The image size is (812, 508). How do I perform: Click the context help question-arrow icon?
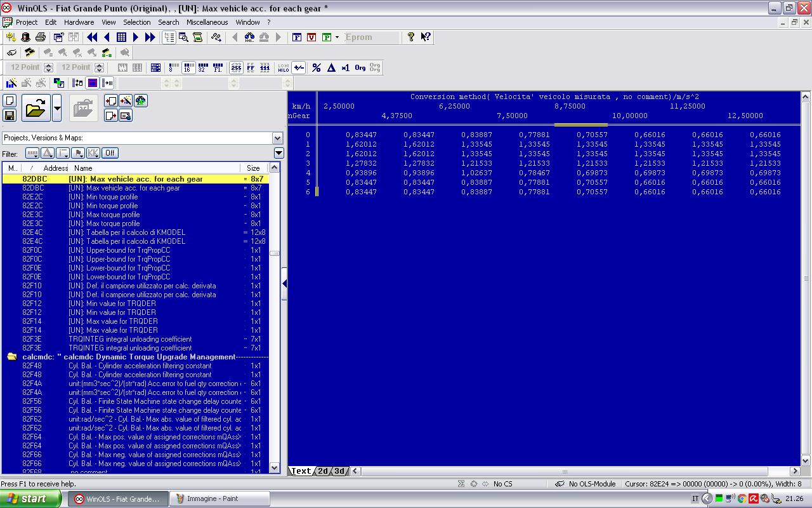coord(426,37)
